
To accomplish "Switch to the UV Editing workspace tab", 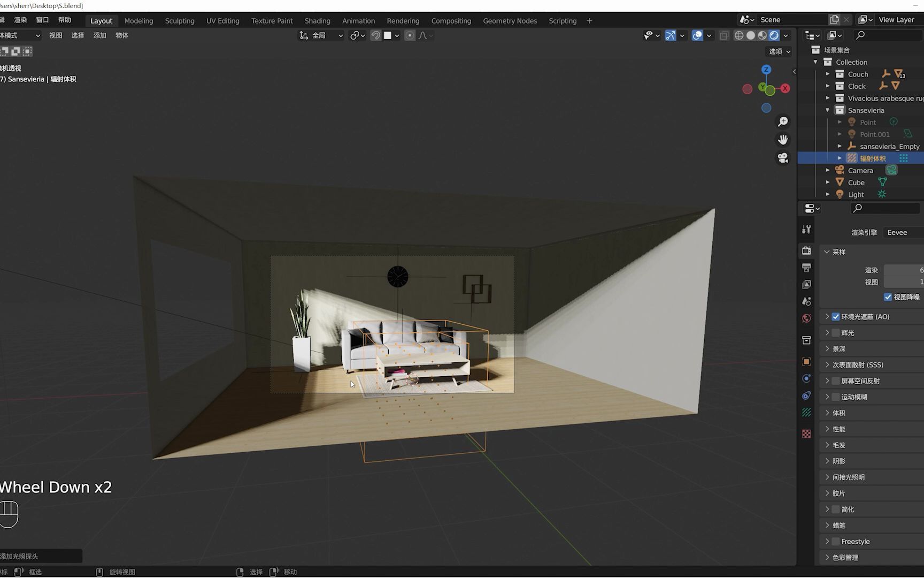I will coord(223,21).
